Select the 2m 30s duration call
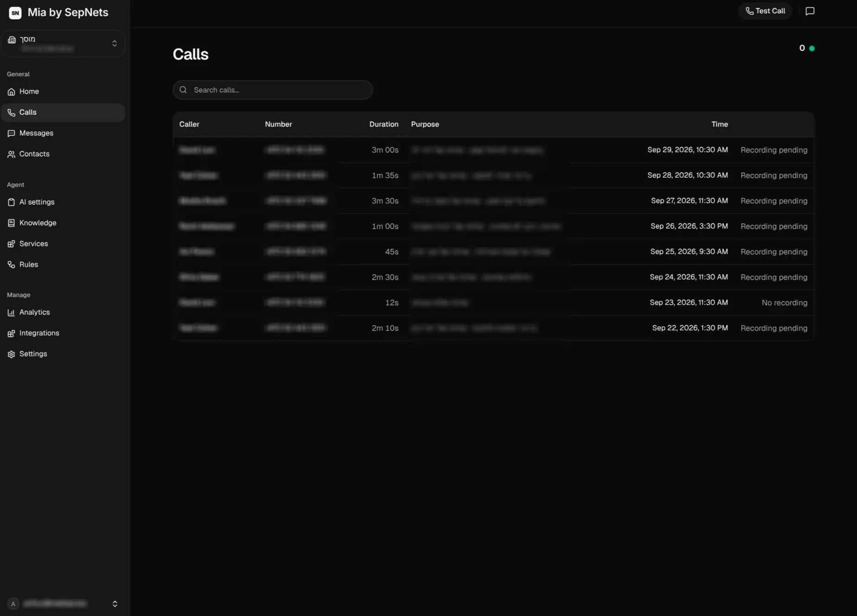This screenshot has height=616, width=857. (x=494, y=277)
